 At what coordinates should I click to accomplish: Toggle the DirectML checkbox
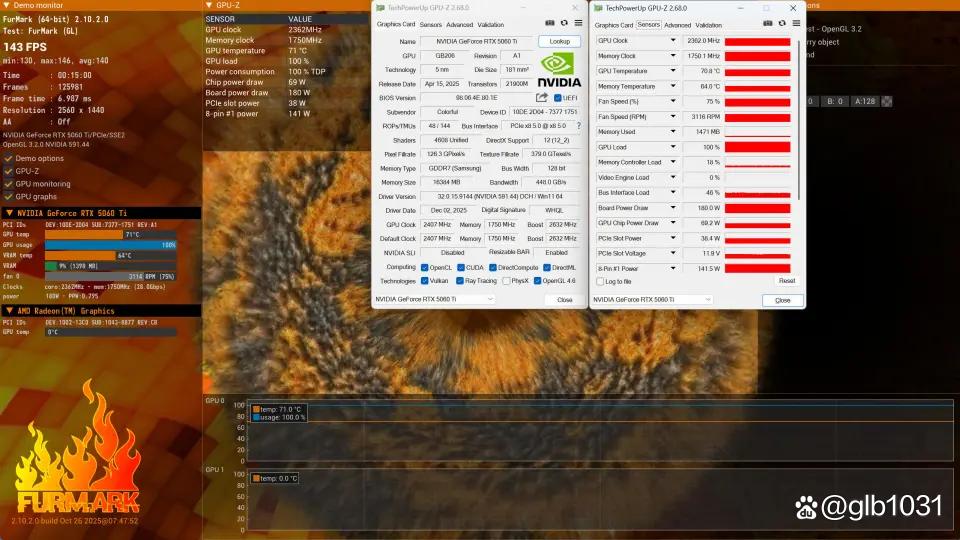[x=547, y=268]
